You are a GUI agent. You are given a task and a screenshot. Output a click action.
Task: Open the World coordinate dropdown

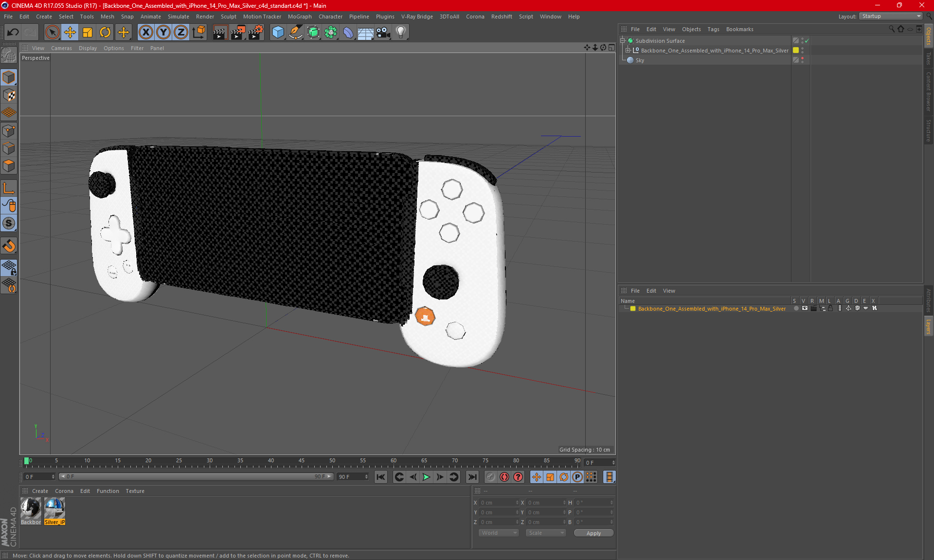499,533
